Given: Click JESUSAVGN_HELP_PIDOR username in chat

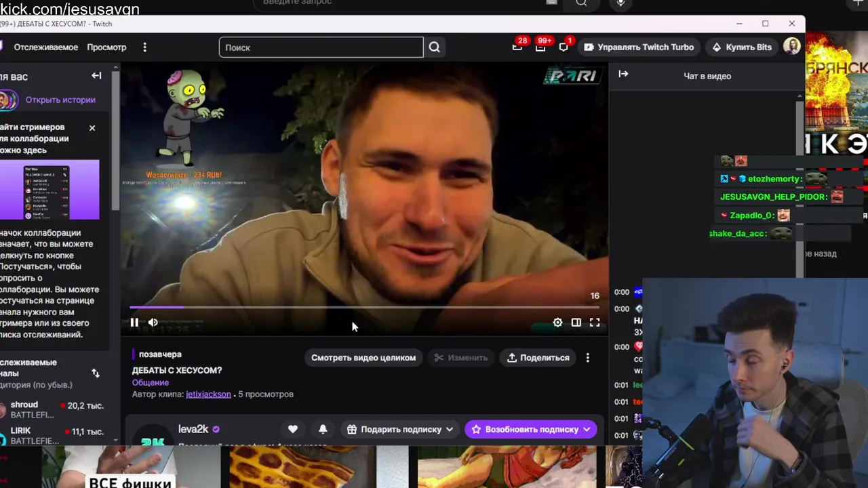Looking at the screenshot, I should 774,197.
